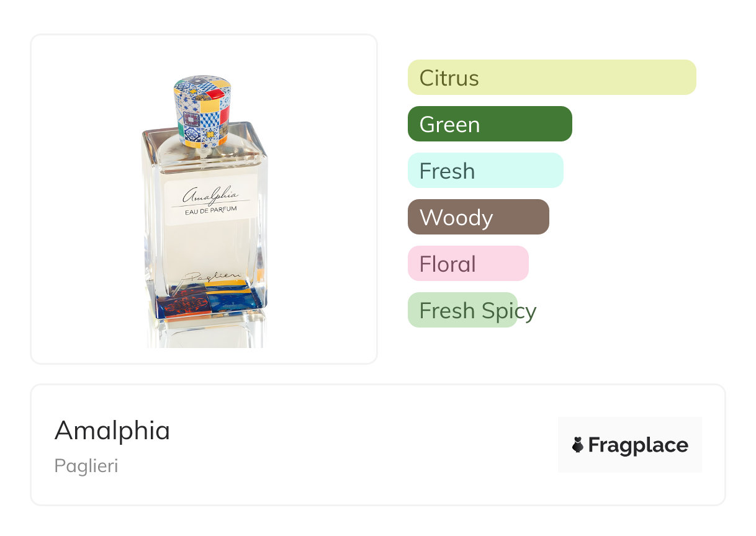
Task: Click the Fresh accord bar
Action: pos(485,171)
